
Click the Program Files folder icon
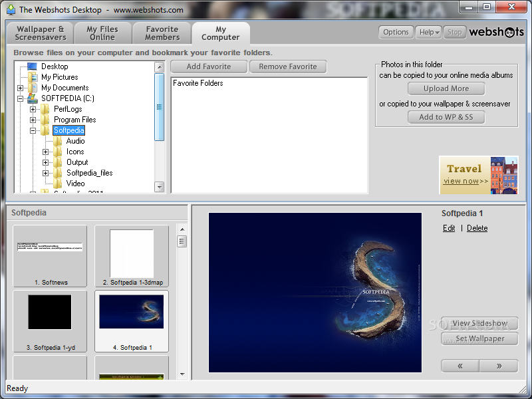(x=45, y=120)
